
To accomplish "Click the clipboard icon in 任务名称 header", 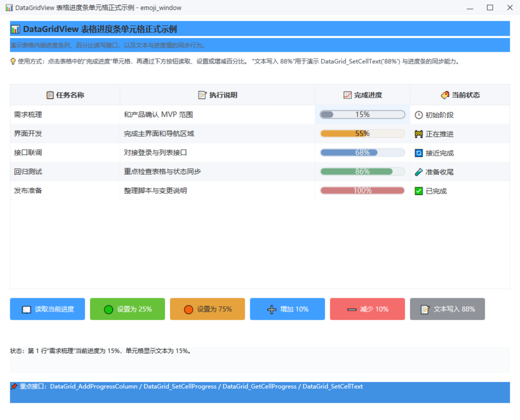I will click(x=50, y=95).
